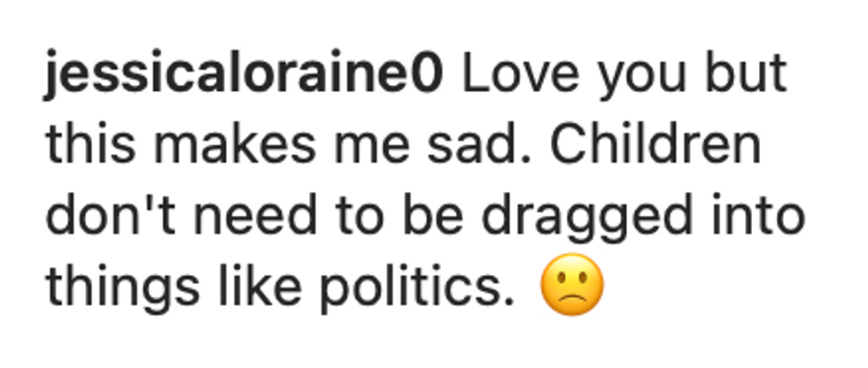Click the word "need" in the comment
Image resolution: width=868 pixels, height=368 pixels.
coord(256,216)
